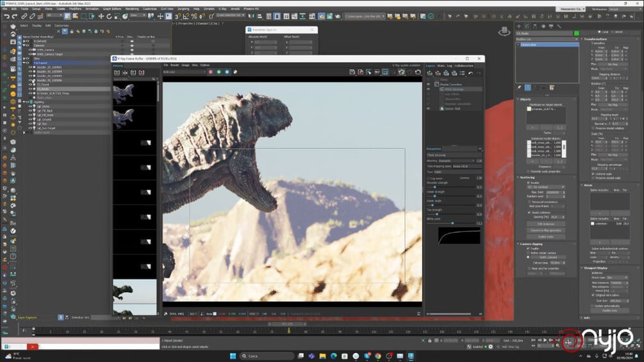This screenshot has width=644, height=362.
Task: Click the first dinosaur history thumbnail
Action: click(135, 94)
